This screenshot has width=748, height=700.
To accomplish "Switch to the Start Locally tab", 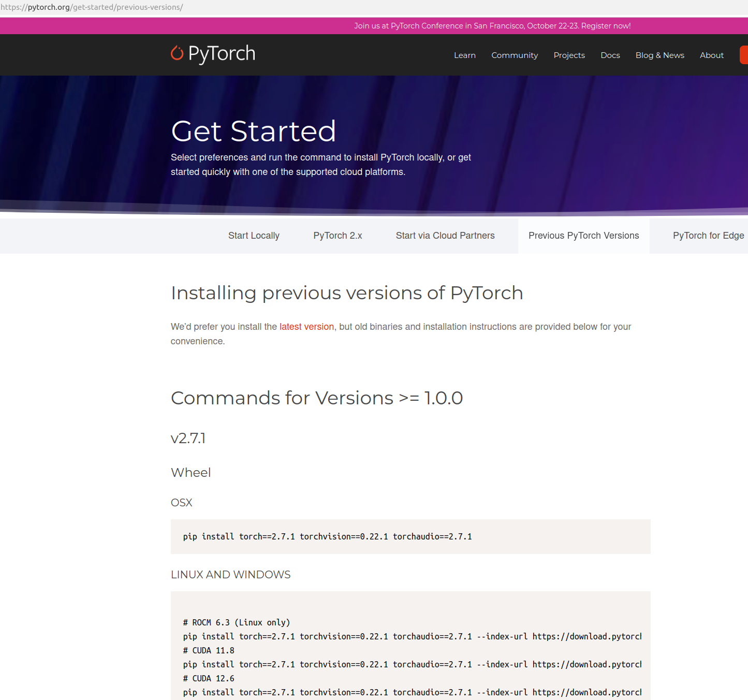I will click(254, 236).
